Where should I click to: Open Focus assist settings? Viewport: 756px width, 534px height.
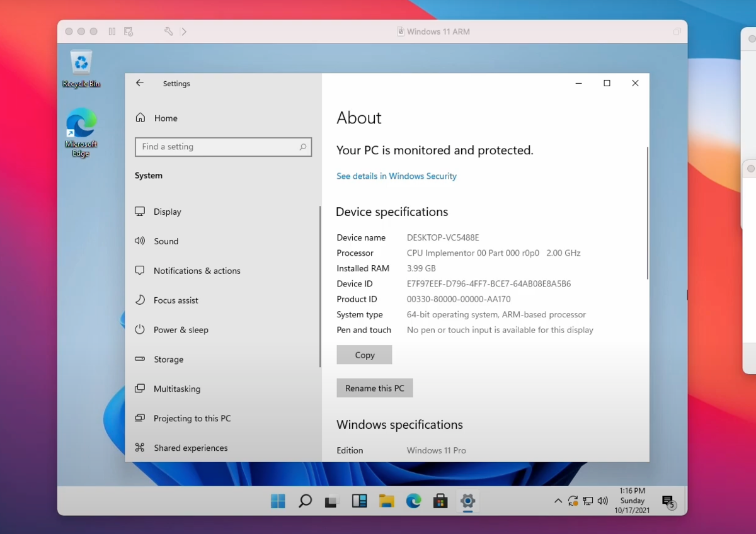[x=176, y=300]
